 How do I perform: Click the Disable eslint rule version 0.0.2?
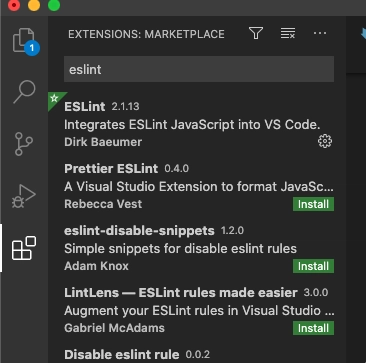point(198,354)
